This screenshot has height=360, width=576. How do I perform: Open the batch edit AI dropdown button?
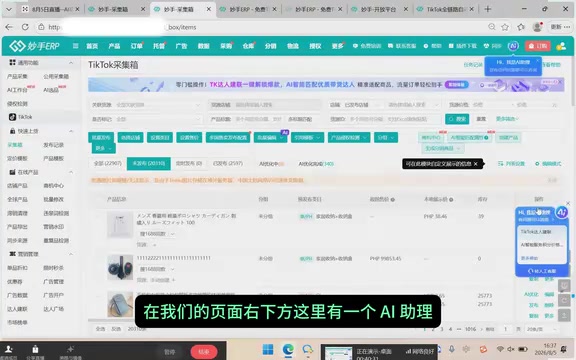(270, 137)
